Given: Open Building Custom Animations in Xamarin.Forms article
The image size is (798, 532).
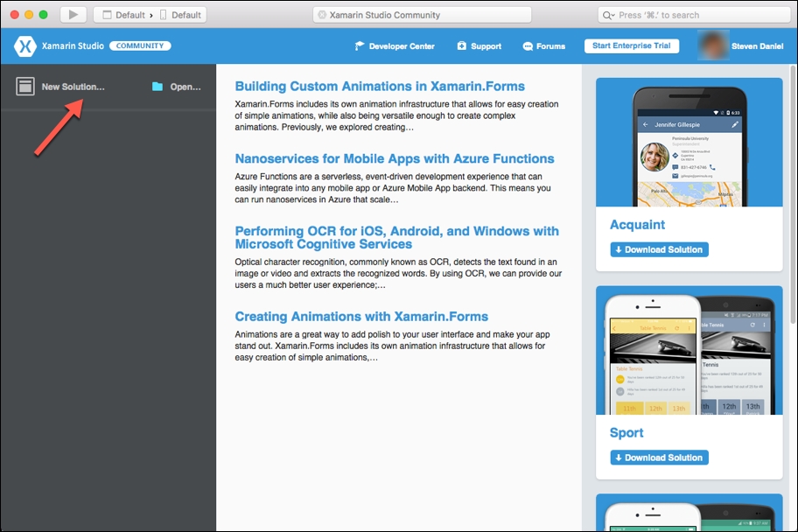Looking at the screenshot, I should (380, 87).
